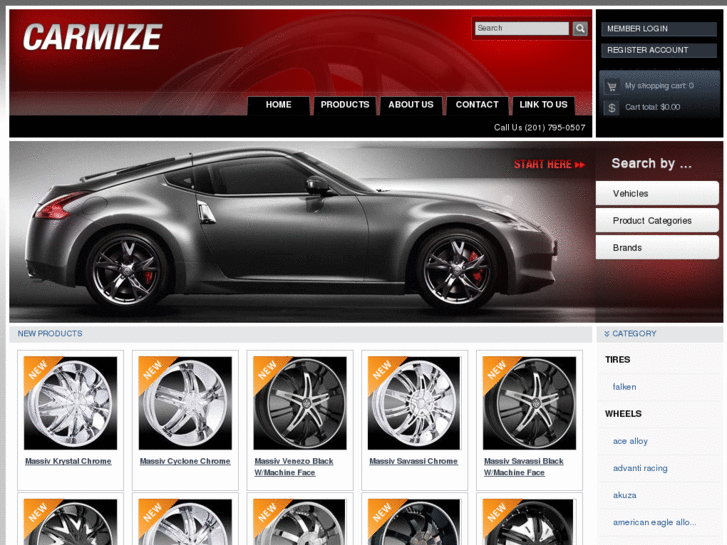Click the MEMBER LOGIN button

point(658,29)
